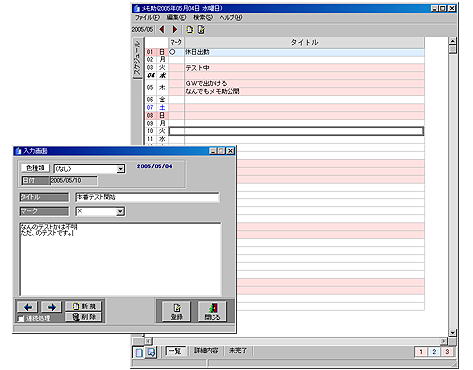The image size is (473, 370).
Task: Click the day 02 月 date cell
Action: coord(157,60)
